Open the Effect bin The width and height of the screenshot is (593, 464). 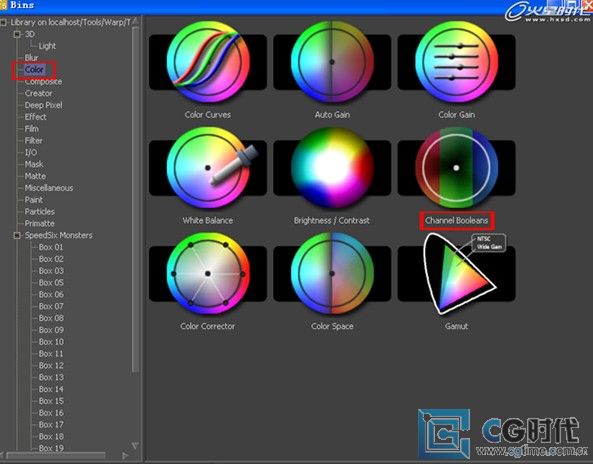click(36, 117)
